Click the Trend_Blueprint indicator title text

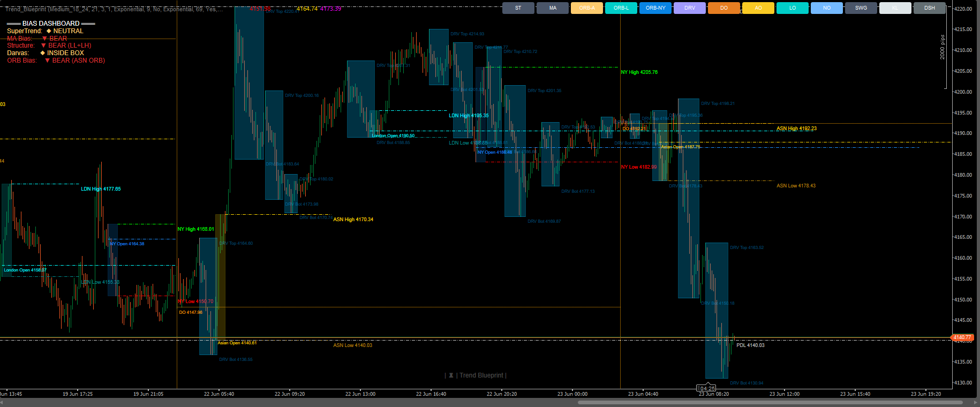tap(112, 9)
